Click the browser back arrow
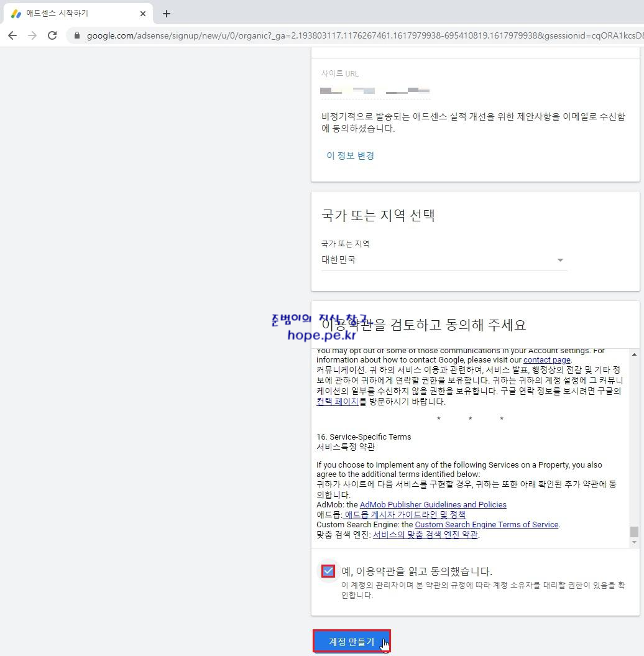This screenshot has width=644, height=656. click(x=12, y=35)
